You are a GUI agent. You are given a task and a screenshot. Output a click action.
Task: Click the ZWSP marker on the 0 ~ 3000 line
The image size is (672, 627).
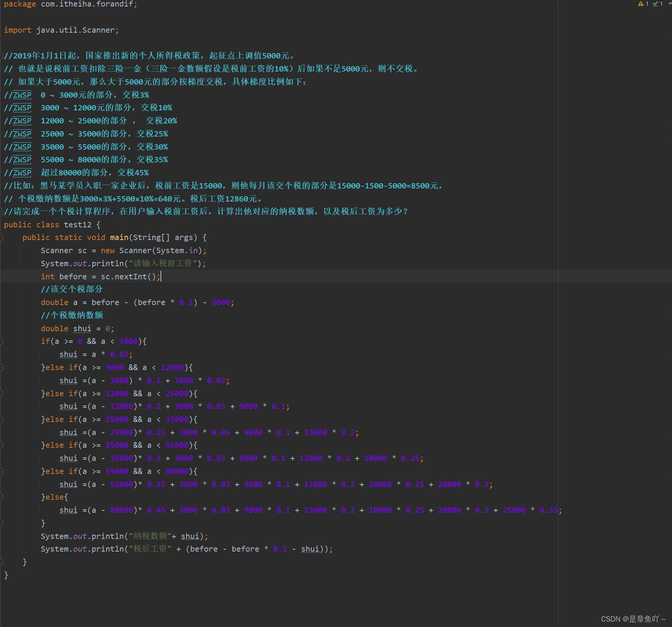[x=22, y=95]
